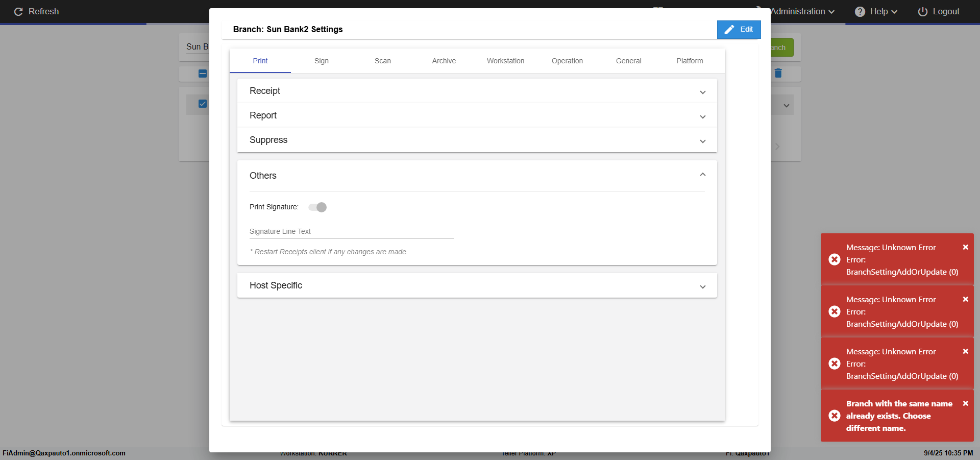Toggle the Print Signature switch

pyautogui.click(x=317, y=207)
